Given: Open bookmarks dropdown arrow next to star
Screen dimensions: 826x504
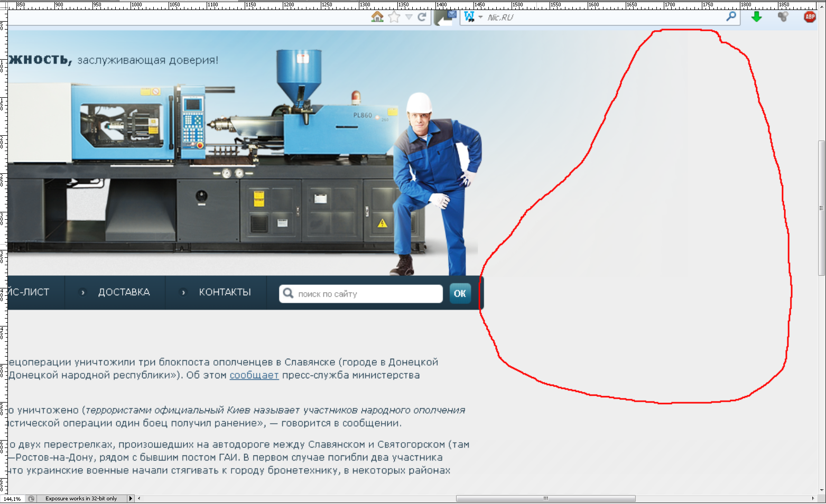Looking at the screenshot, I should click(409, 17).
